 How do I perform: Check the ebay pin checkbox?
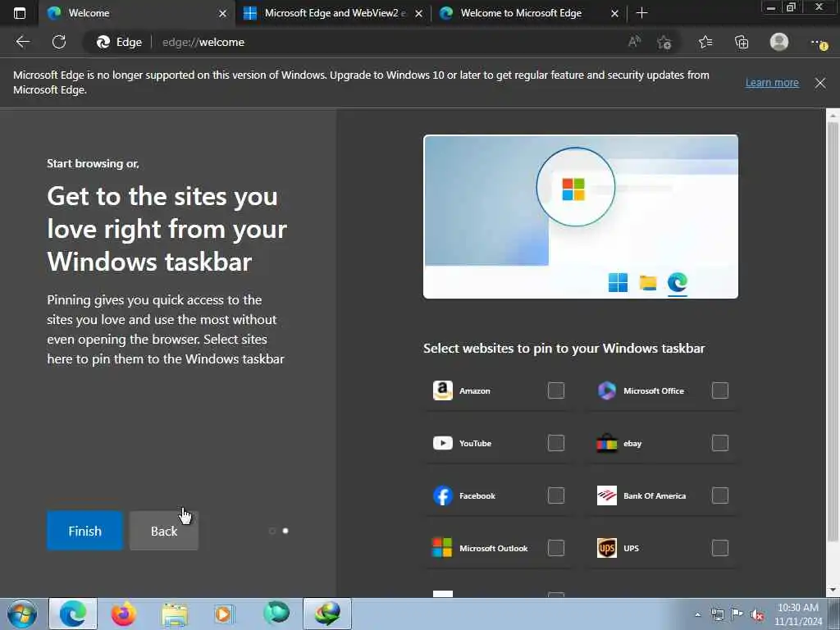point(720,443)
